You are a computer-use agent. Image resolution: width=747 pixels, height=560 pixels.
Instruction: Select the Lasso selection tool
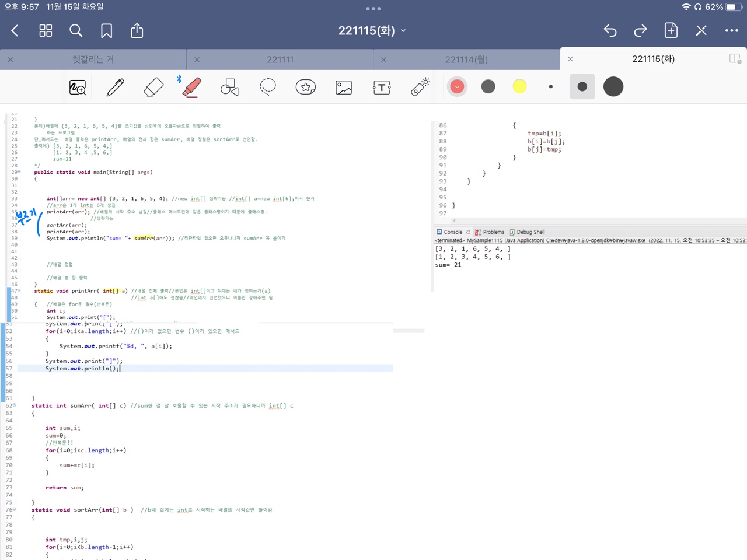coord(268,87)
